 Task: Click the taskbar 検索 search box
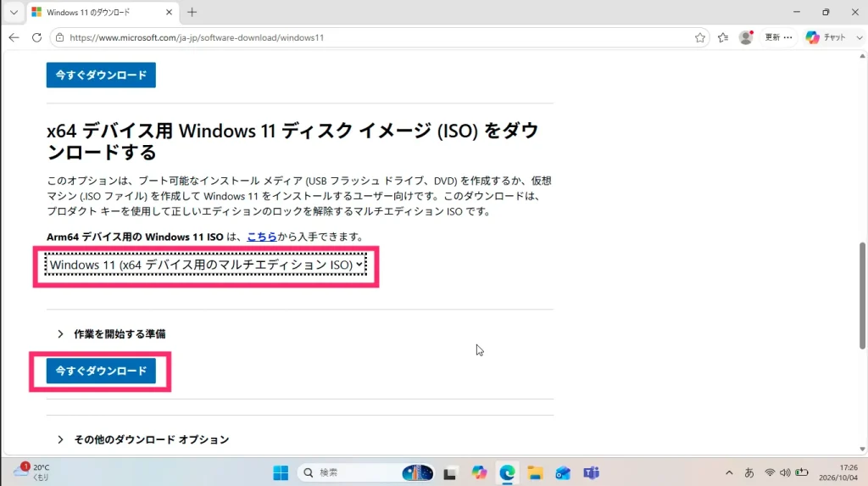[365, 472]
